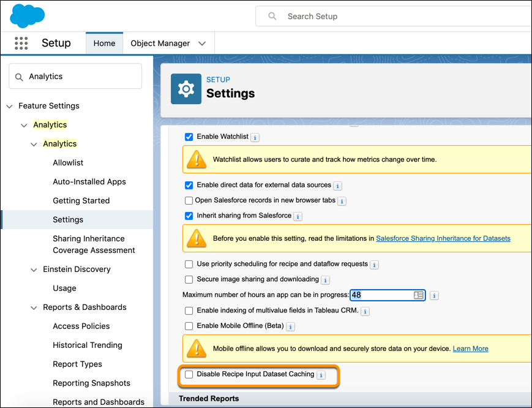Screen dimensions: 532x408
Task: Open the App Launcher grid icon
Action: pos(21,43)
